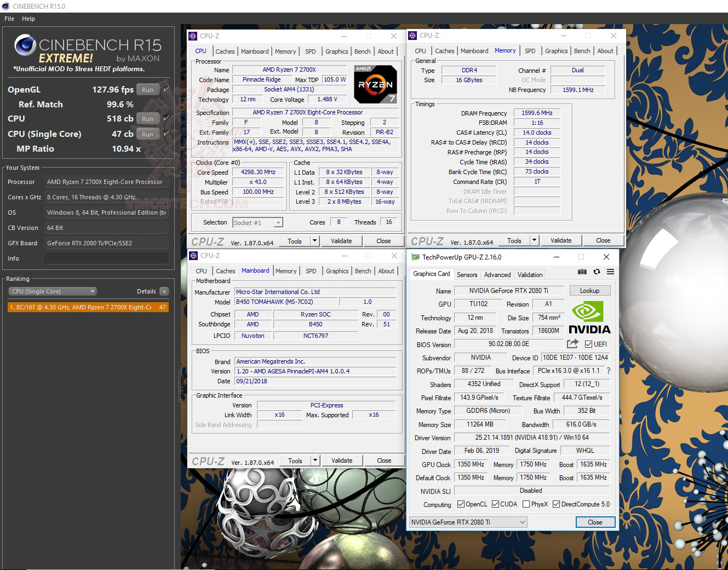Click the AMD Ryzen 7 logo in CPU-Z
The image size is (728, 570).
pyautogui.click(x=375, y=83)
